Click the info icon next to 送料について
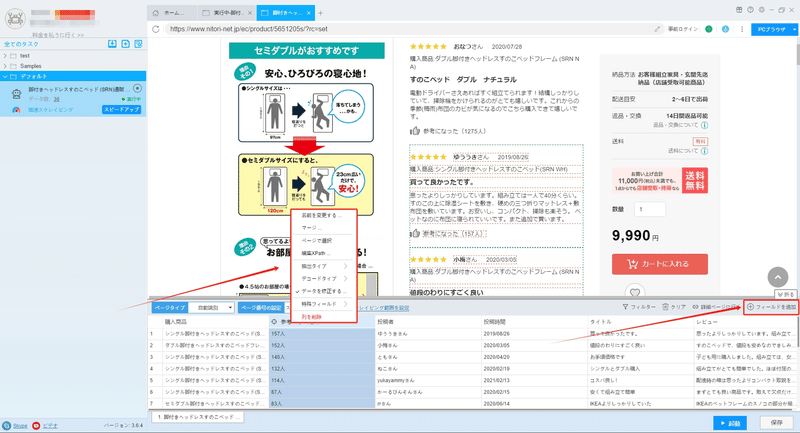The height and width of the screenshot is (433, 800). tap(705, 151)
